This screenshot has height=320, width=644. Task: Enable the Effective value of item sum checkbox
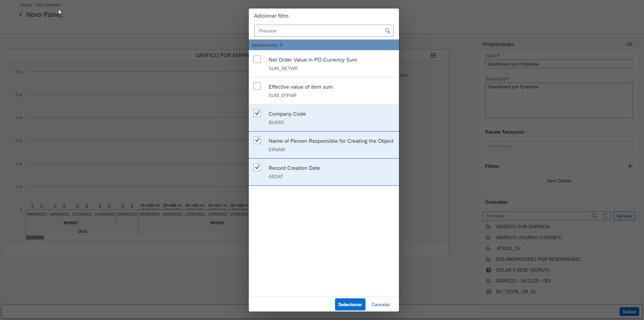257,86
